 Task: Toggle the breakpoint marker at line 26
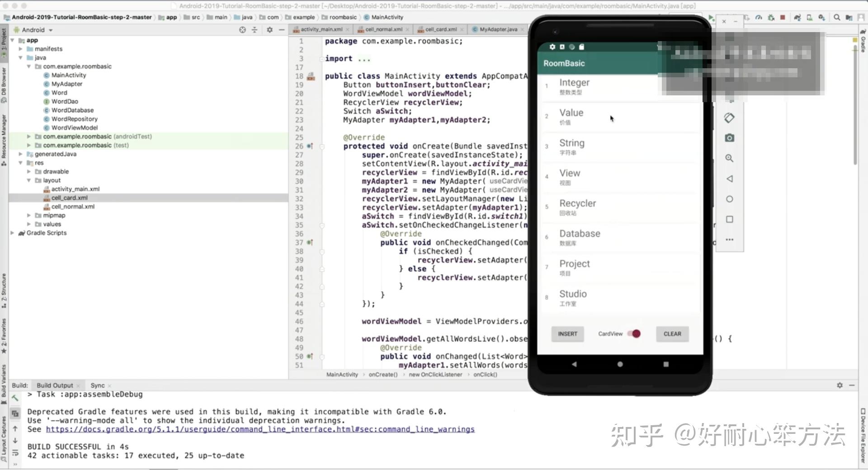309,146
